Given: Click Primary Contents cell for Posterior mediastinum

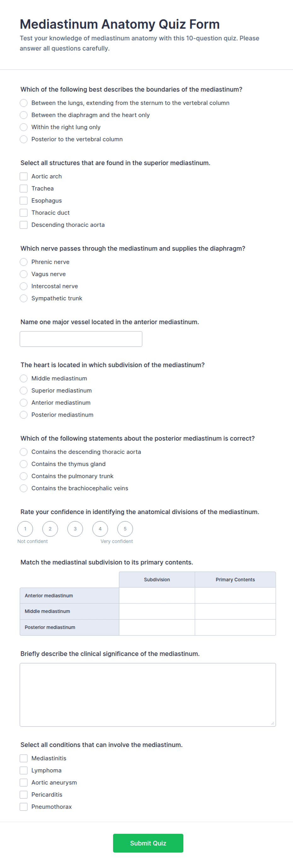Looking at the screenshot, I should click(x=235, y=627).
